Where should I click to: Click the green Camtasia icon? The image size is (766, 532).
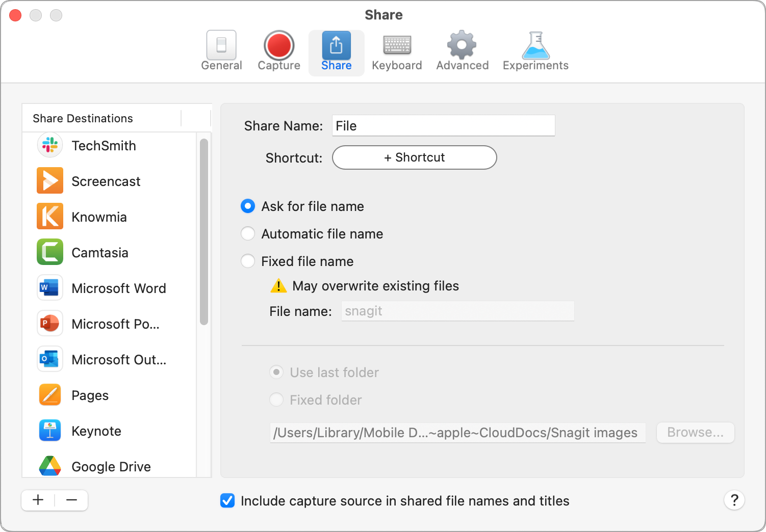pyautogui.click(x=50, y=252)
